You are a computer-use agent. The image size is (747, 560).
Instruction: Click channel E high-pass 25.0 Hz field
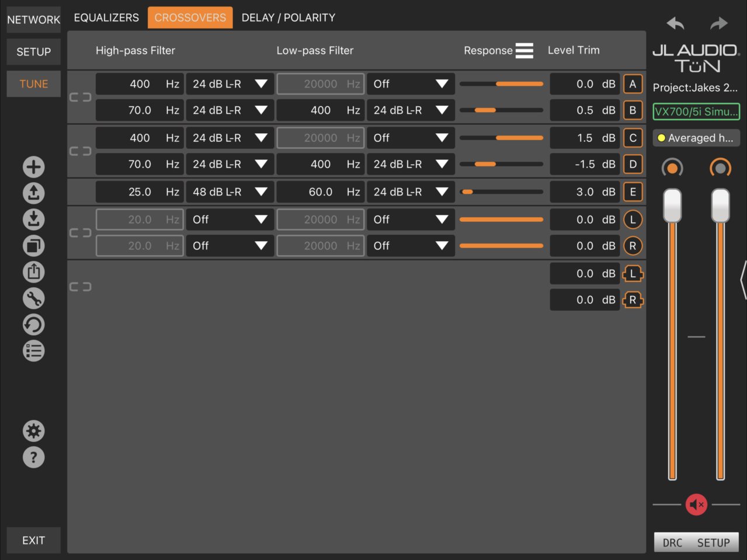click(x=140, y=192)
